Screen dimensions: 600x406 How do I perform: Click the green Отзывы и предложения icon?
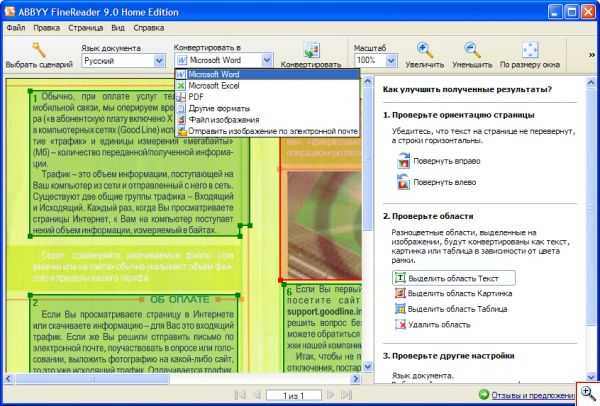pos(484,394)
